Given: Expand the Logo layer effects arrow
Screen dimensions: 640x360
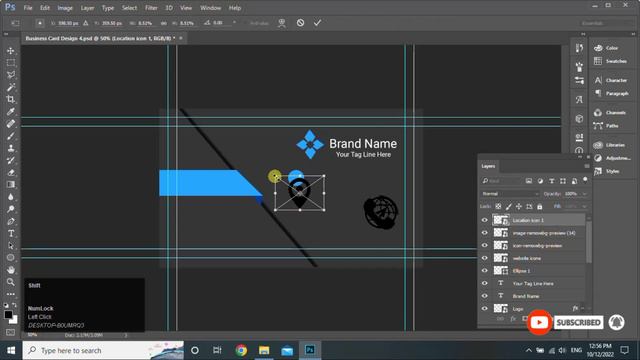Looking at the screenshot, I should point(582,309).
